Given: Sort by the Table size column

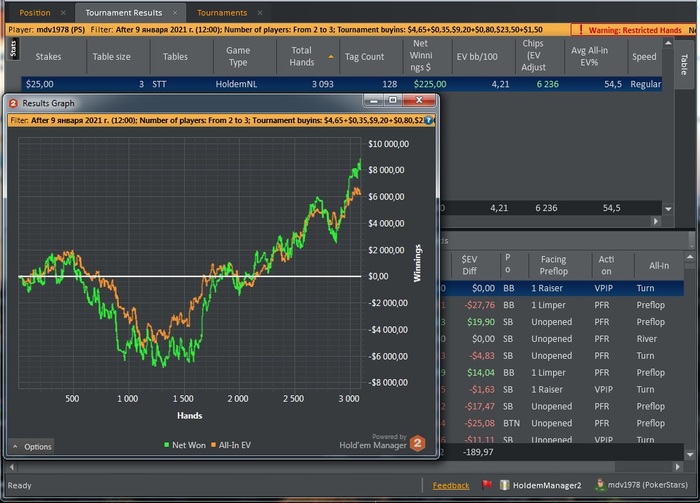Looking at the screenshot, I should [112, 57].
